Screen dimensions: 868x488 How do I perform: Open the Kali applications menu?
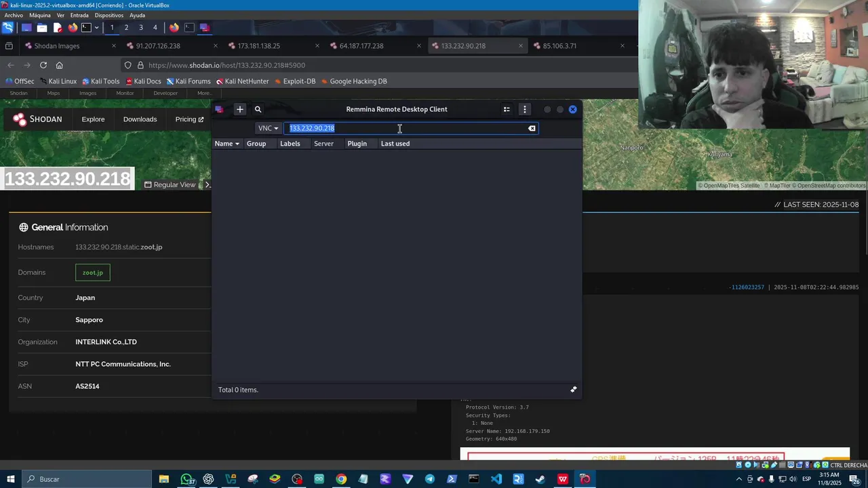tap(7, 28)
